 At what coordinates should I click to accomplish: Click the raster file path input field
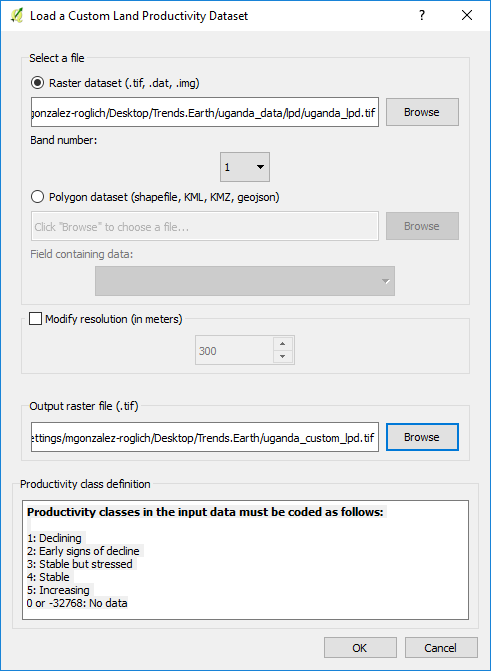pos(205,112)
